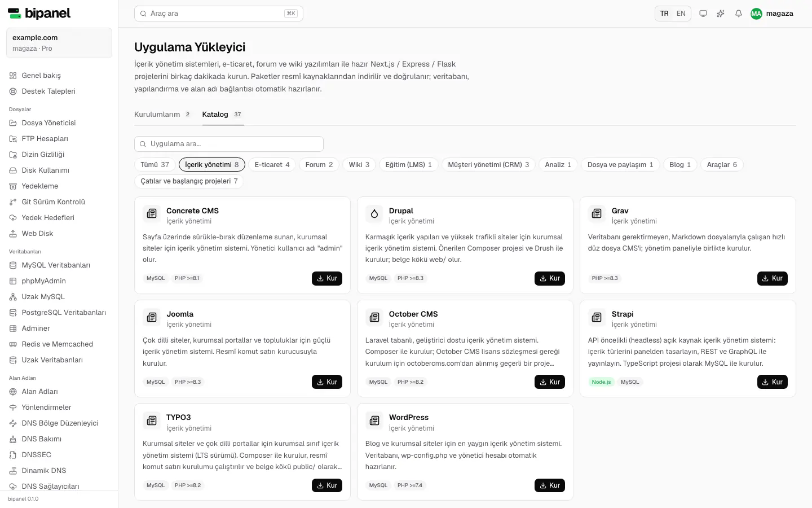Filter by Blog category

(680, 165)
